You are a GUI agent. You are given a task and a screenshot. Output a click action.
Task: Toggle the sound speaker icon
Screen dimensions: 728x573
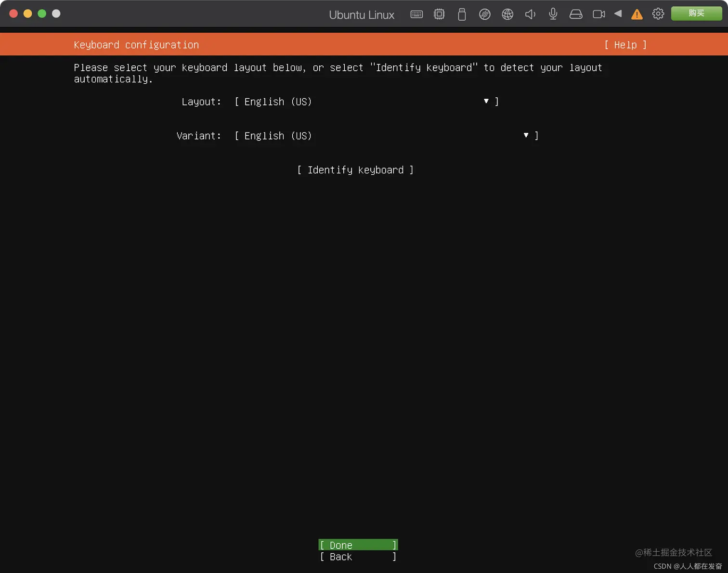tap(530, 14)
